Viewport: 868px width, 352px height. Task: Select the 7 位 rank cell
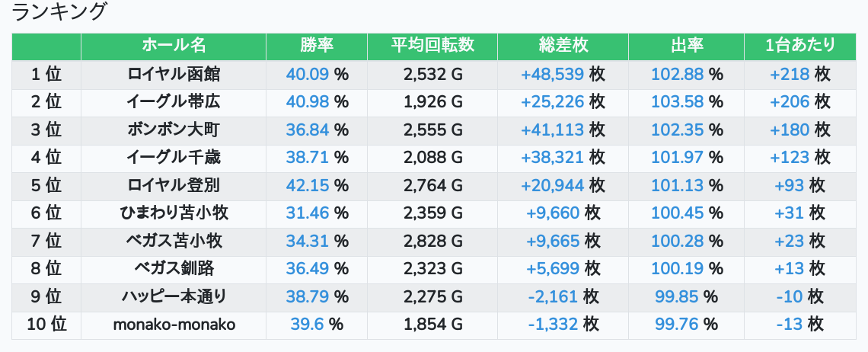tap(46, 242)
